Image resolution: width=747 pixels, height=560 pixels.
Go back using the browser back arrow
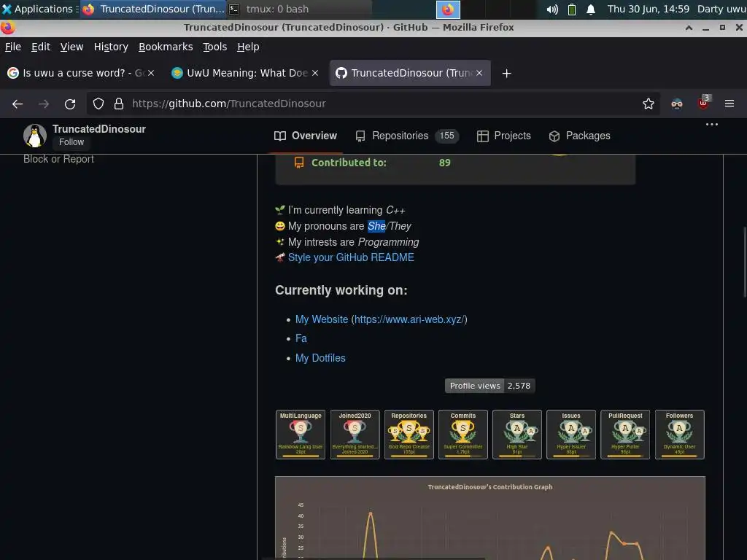point(18,104)
